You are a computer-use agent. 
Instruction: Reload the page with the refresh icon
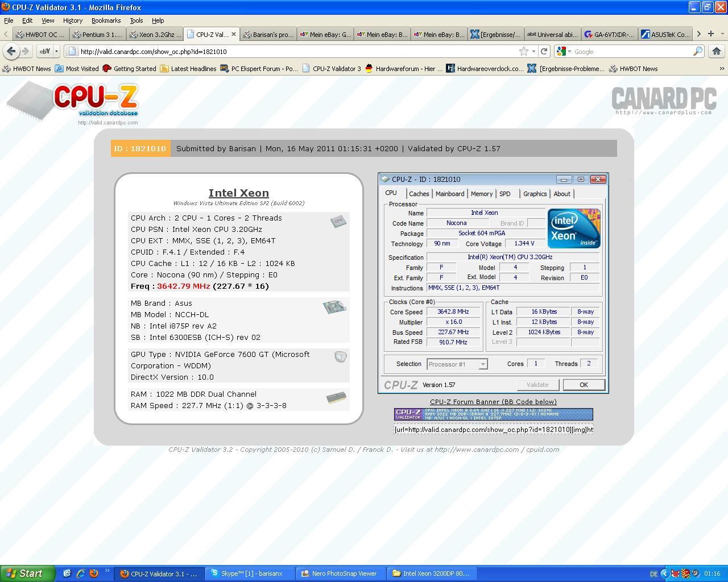pos(544,51)
